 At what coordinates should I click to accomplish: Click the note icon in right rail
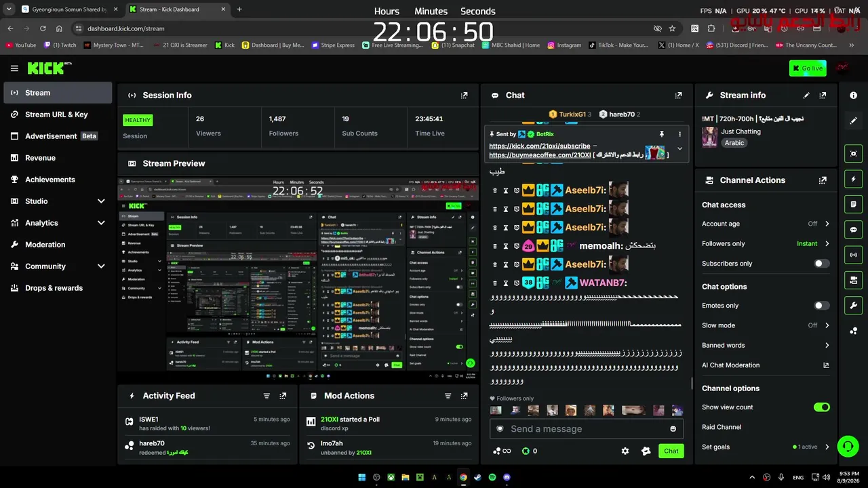(854, 204)
